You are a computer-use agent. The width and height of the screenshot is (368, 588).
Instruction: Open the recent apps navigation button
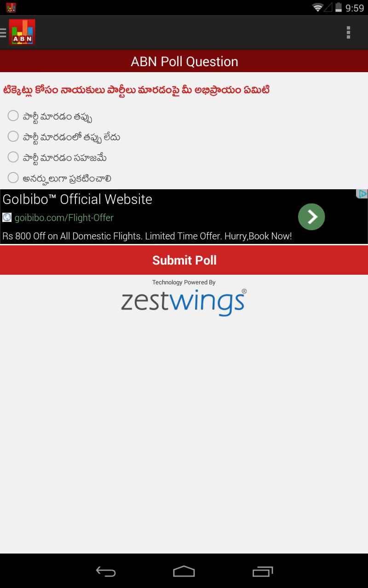coord(263,571)
